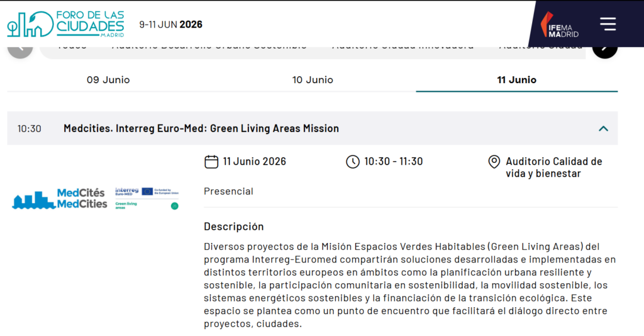This screenshot has height=336, width=644.
Task: Collapse the Medcities session with chevron
Action: coord(603,128)
